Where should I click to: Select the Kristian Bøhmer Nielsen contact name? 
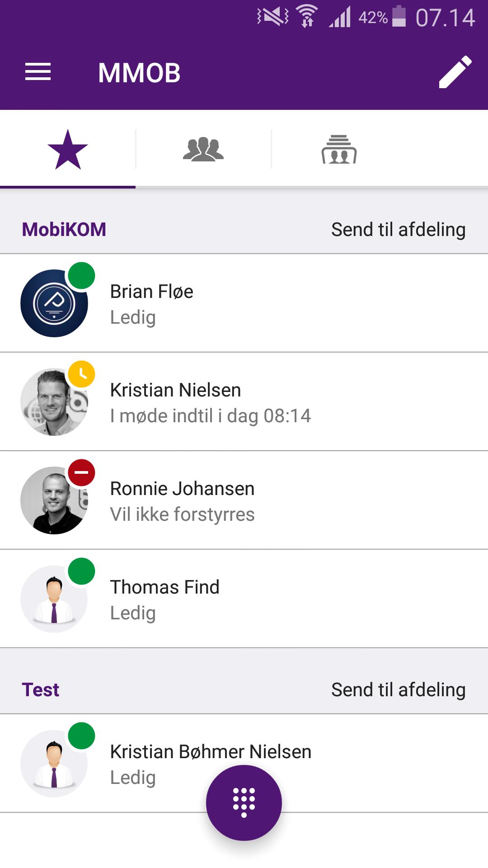(211, 752)
